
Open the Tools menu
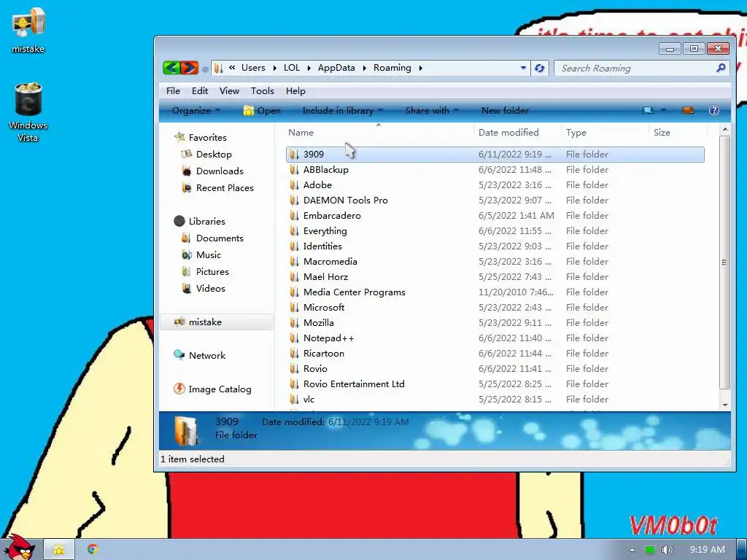pyautogui.click(x=262, y=91)
